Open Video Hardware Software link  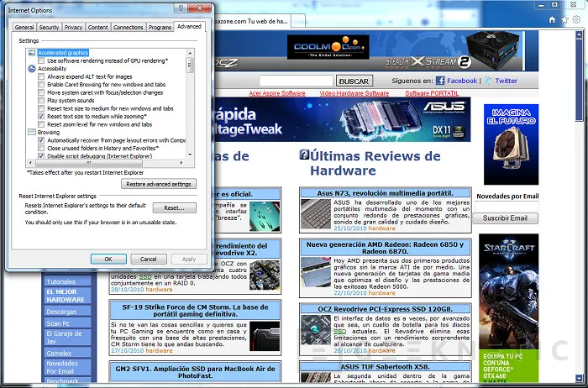pyautogui.click(x=354, y=93)
